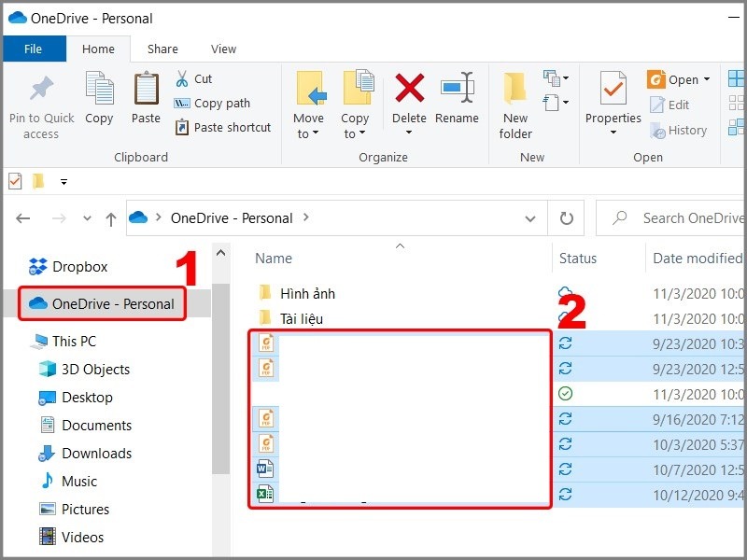Click the Open button in ribbon

pyautogui.click(x=672, y=79)
